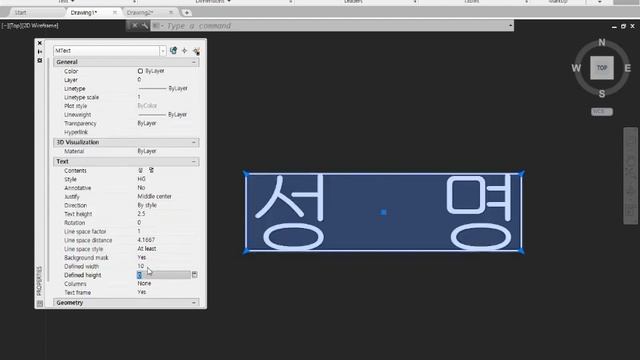640x360 pixels.
Task: Click the N compass direction on ViewCube
Action: [x=602, y=42]
